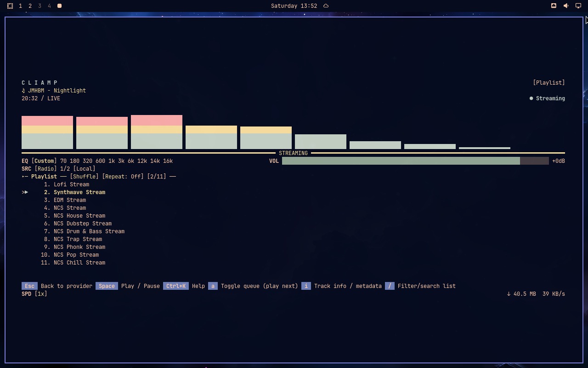The image size is (588, 368).
Task: Select the track title JMHBM - Nightlight
Action: 57,91
